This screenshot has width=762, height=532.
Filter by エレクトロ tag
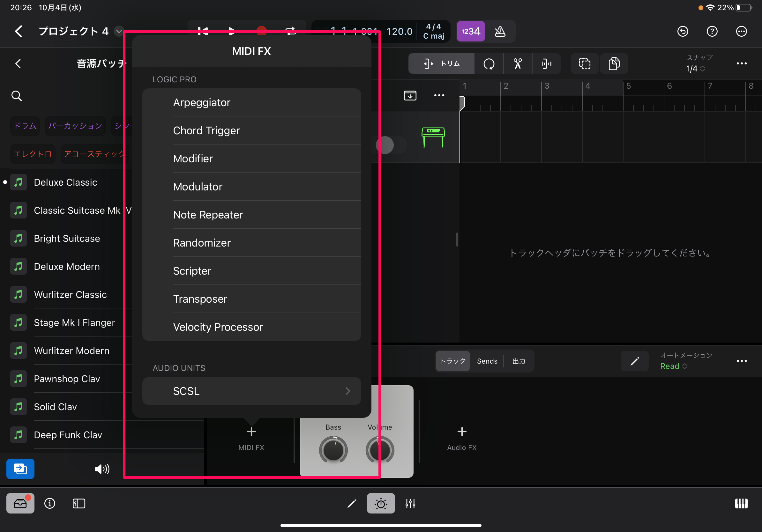[33, 154]
